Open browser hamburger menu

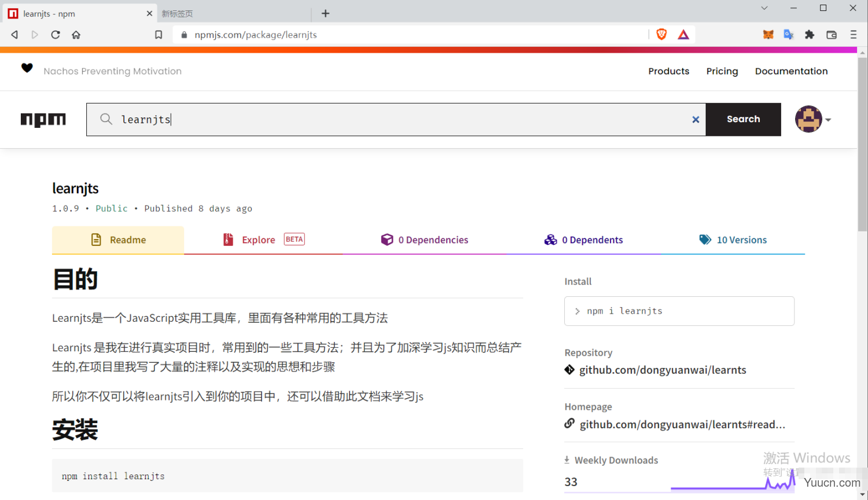click(853, 35)
